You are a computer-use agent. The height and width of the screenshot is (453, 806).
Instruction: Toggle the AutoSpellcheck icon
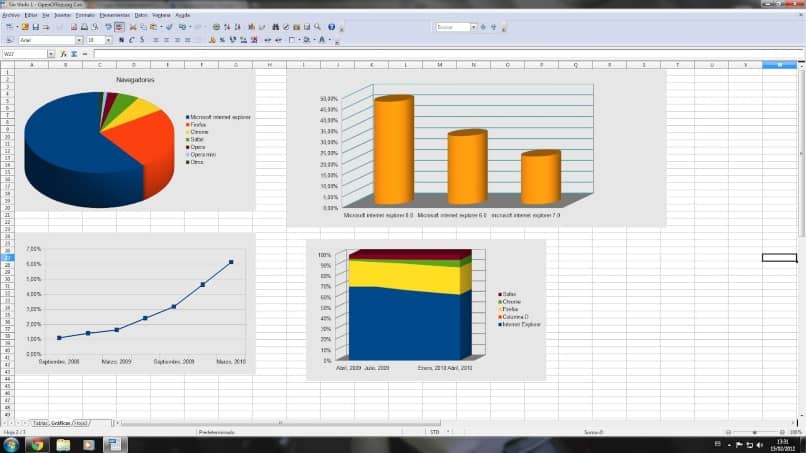point(119,27)
